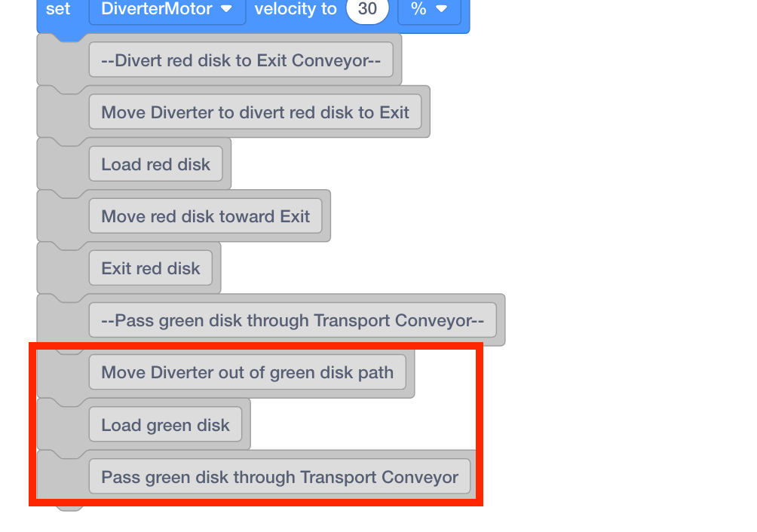Select the blue set velocity block by its 'set' label
The width and height of the screenshot is (757, 532).
(58, 10)
